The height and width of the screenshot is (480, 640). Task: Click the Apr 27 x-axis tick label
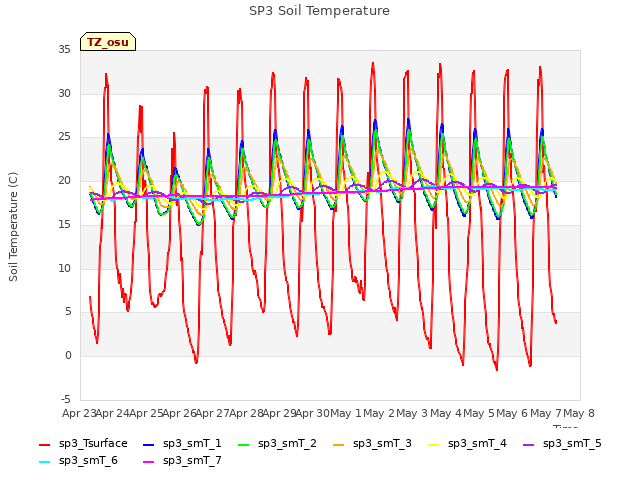click(212, 413)
